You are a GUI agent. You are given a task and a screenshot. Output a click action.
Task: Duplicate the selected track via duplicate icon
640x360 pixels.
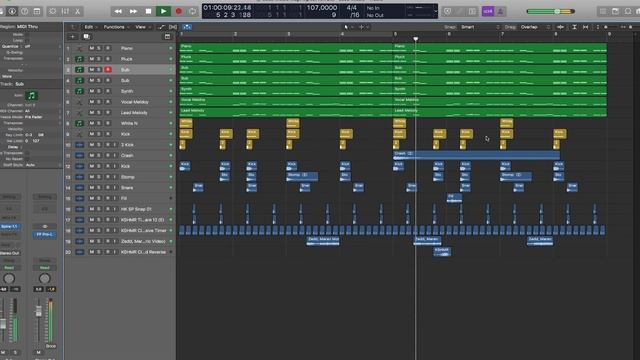(87, 37)
